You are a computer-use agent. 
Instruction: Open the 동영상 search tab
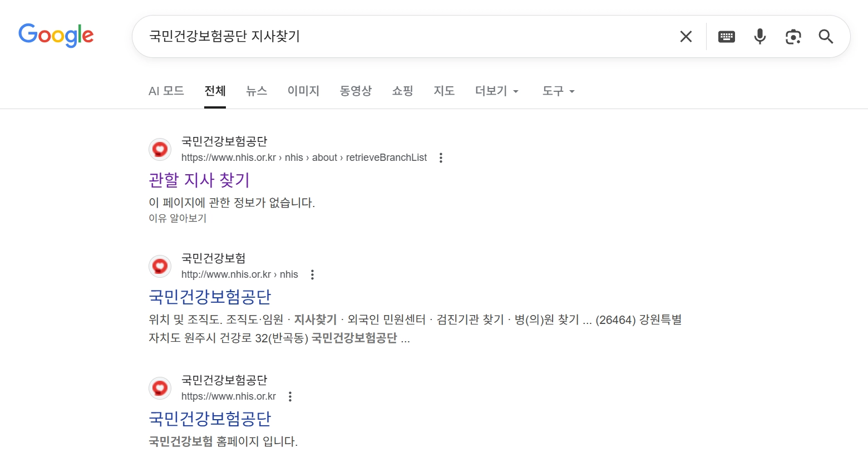pyautogui.click(x=356, y=91)
